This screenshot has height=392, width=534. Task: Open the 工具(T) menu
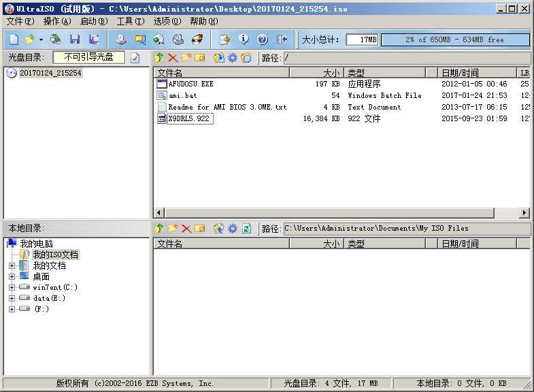131,22
